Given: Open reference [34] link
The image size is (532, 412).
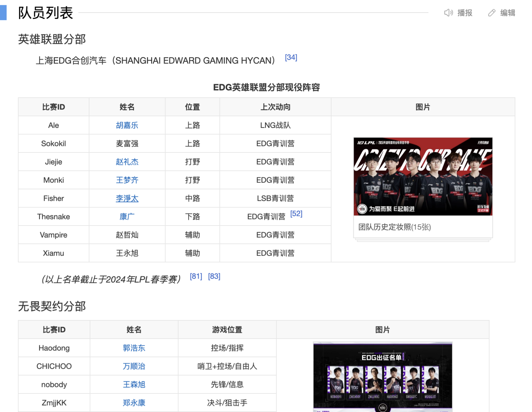Looking at the screenshot, I should [x=291, y=57].
